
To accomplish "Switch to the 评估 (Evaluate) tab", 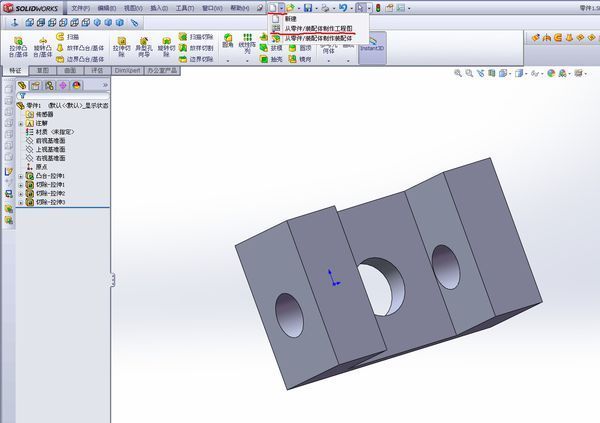I will pos(97,71).
